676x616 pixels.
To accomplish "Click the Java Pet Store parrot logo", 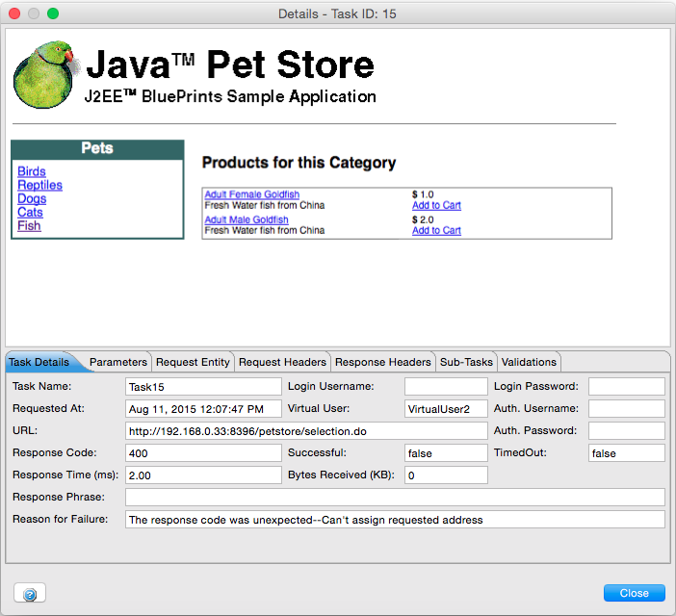I will point(46,74).
